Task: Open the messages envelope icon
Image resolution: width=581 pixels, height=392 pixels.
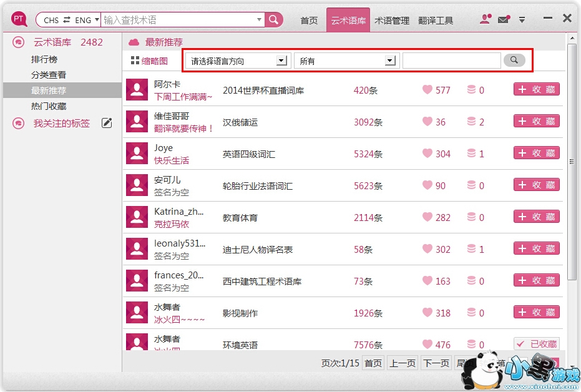Action: tap(504, 19)
